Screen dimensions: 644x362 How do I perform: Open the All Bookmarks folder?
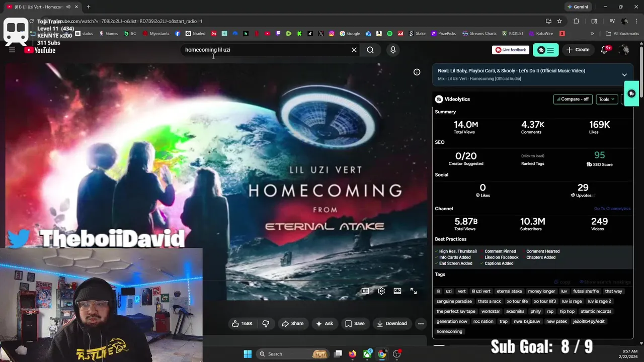pyautogui.click(x=623, y=34)
